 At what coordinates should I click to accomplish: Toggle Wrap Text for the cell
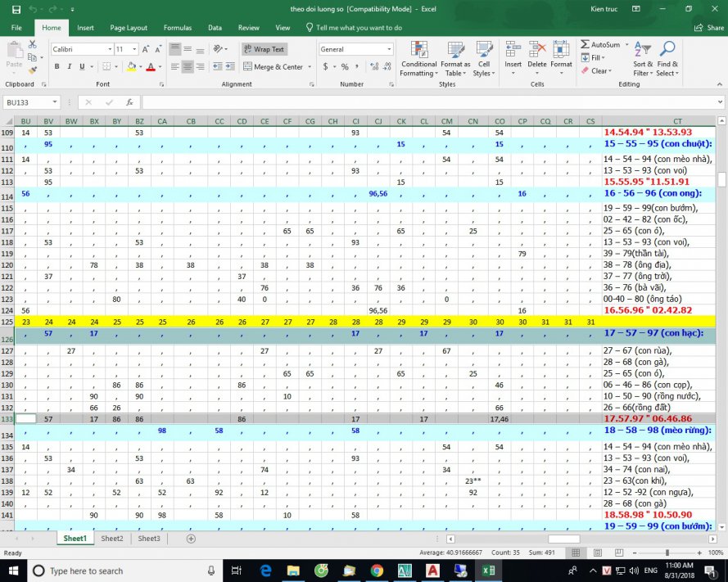pyautogui.click(x=264, y=49)
